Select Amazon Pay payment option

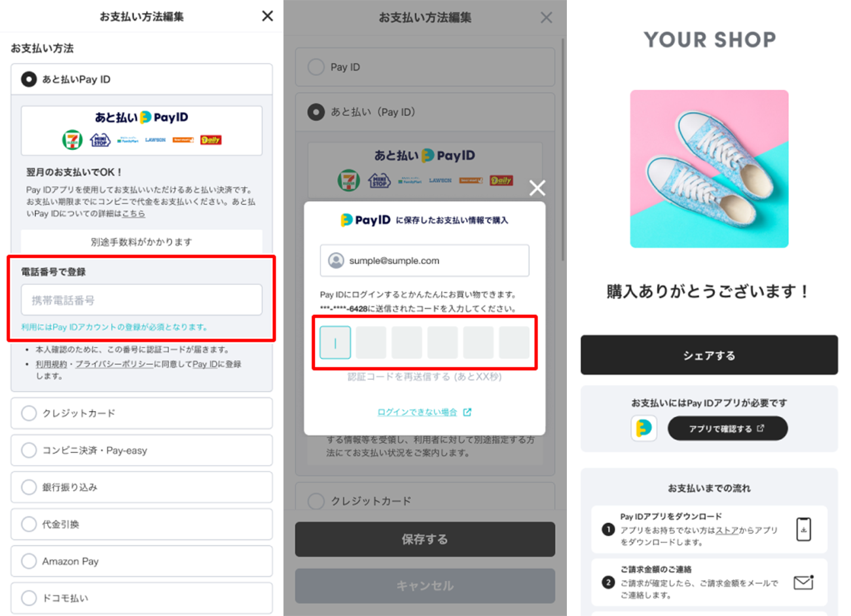[141, 561]
